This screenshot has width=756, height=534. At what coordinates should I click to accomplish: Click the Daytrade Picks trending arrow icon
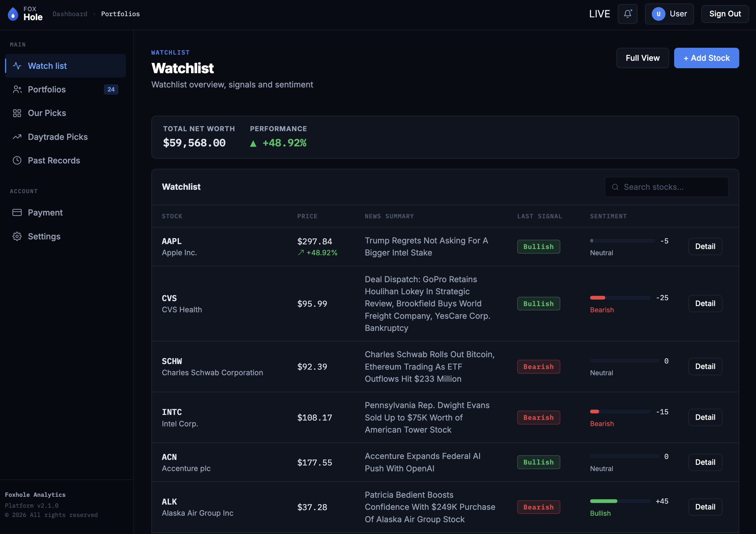point(17,137)
